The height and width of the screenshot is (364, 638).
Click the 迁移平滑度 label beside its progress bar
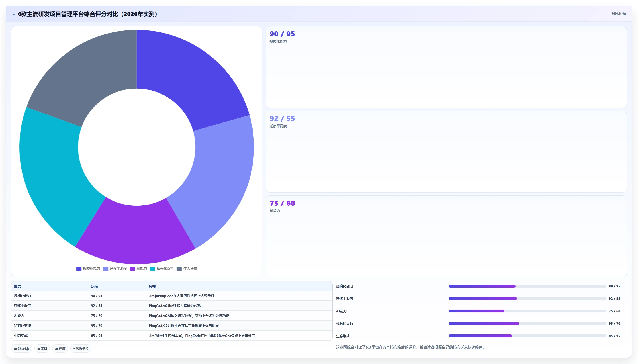coord(344,299)
